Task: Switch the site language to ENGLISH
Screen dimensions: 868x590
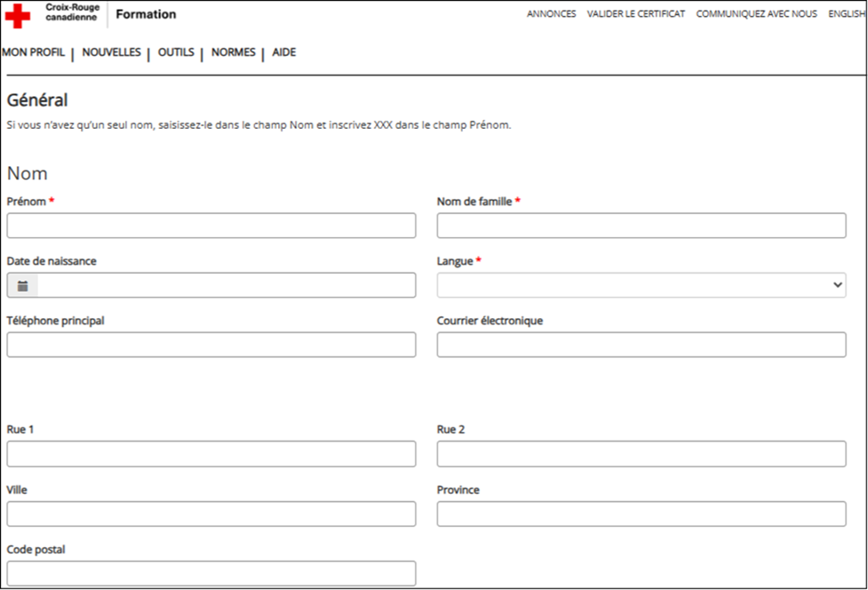Action: [846, 14]
